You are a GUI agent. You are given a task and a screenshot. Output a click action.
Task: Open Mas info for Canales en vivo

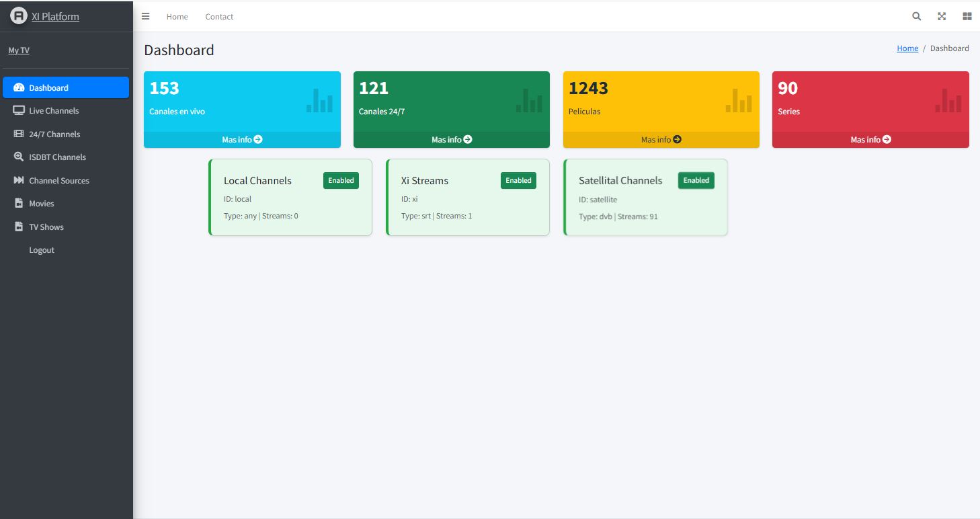[242, 140]
